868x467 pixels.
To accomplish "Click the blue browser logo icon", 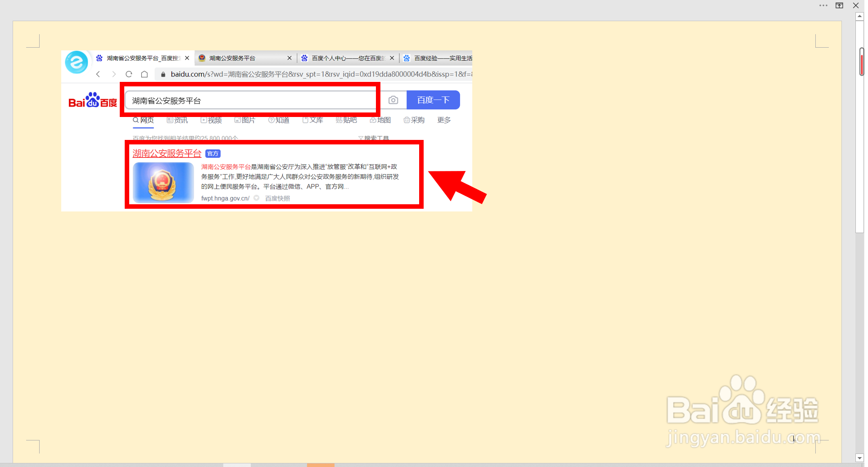I will tap(77, 62).
